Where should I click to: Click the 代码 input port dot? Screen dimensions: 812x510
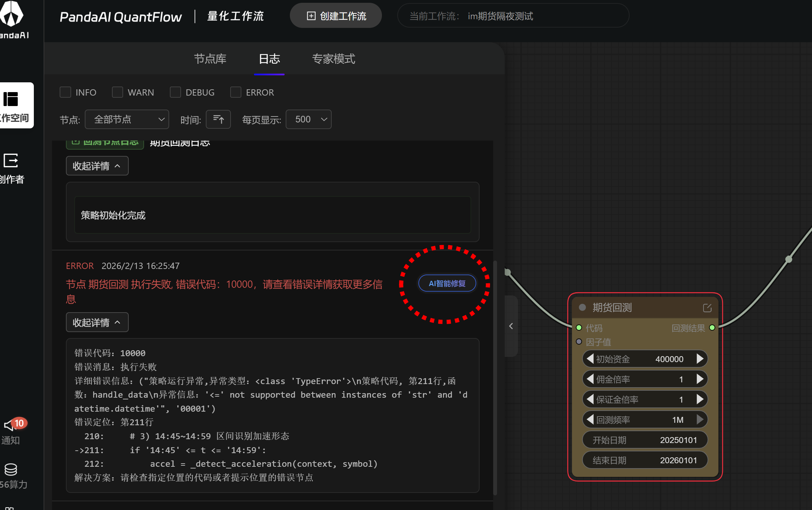(579, 328)
